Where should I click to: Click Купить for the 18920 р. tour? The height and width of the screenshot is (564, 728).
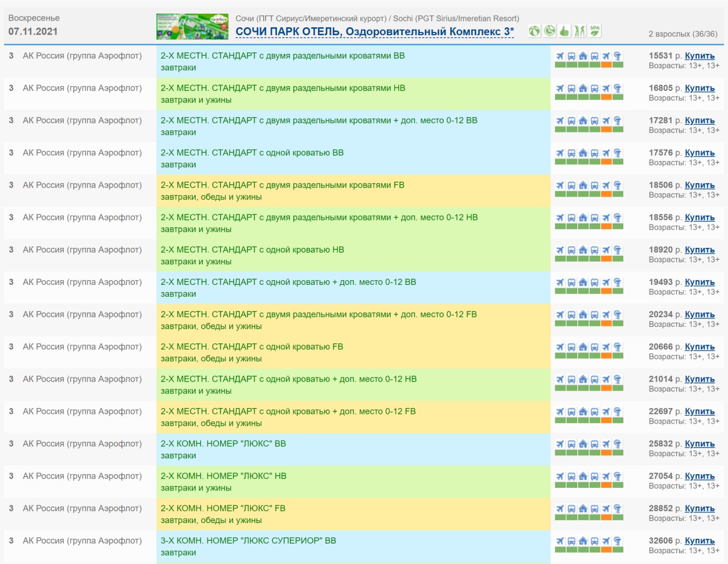point(700,250)
